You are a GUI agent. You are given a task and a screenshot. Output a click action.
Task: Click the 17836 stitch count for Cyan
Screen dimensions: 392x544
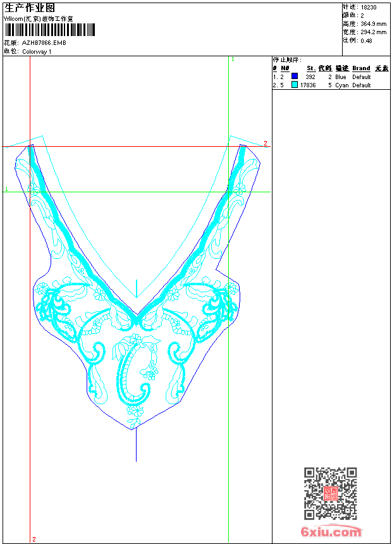click(308, 85)
